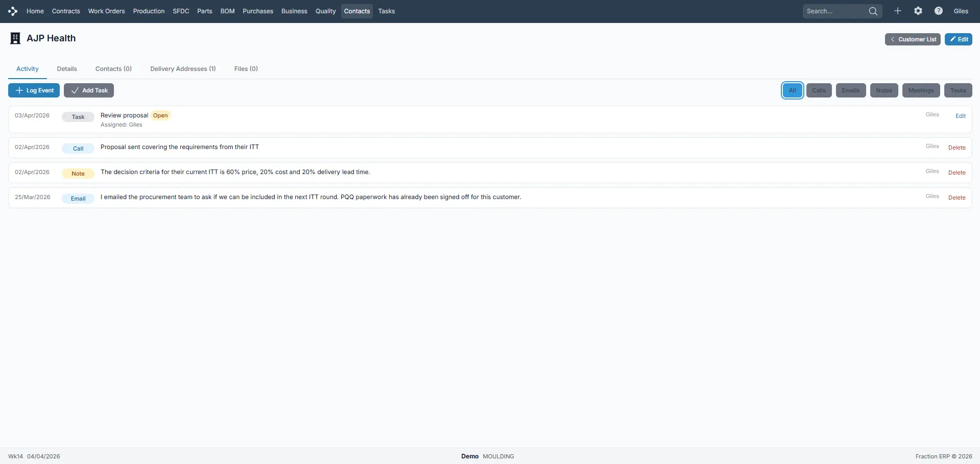This screenshot has width=980, height=464.
Task: Click the Log Event button
Action: [x=34, y=90]
